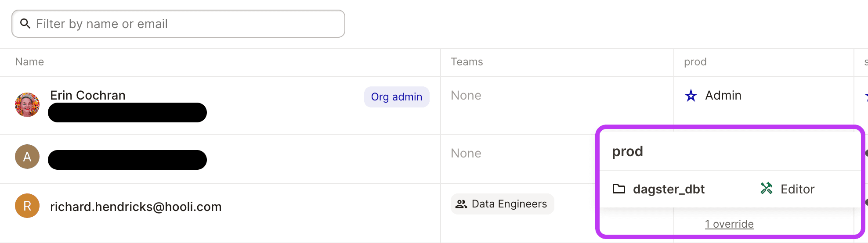The height and width of the screenshot is (243, 868).
Task: Click the Editor tools icon
Action: tap(767, 189)
